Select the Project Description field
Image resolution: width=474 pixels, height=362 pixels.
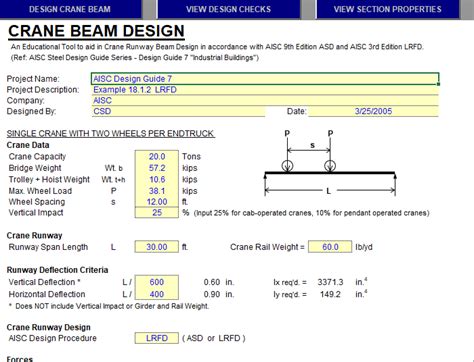point(265,90)
